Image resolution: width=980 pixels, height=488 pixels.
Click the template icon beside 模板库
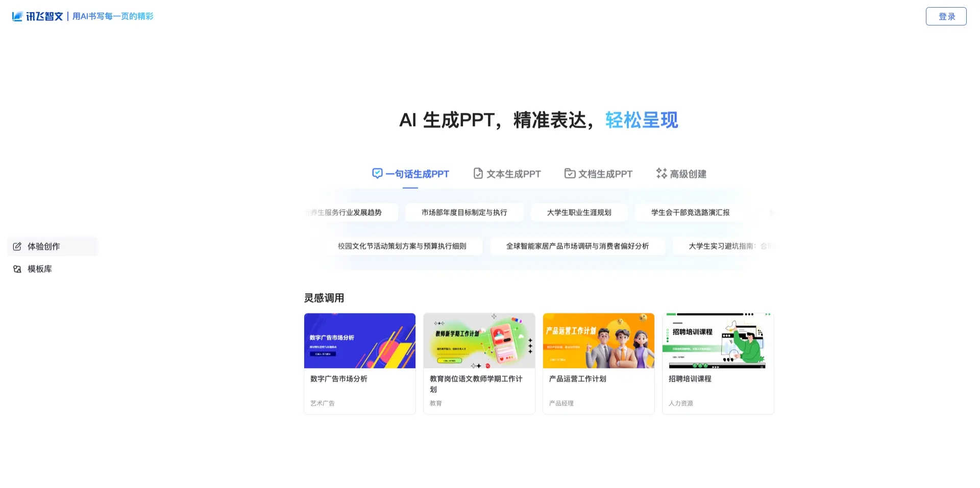tap(17, 269)
